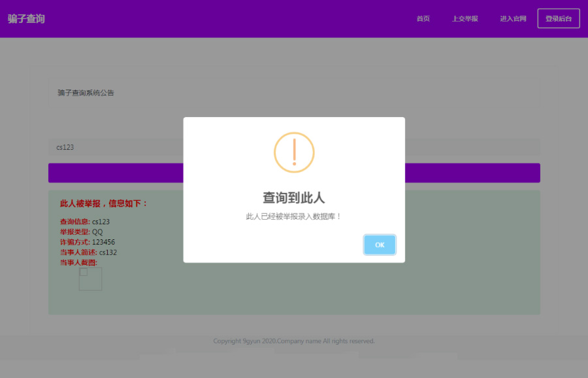
Task: Open the 首页 nav item
Action: (x=423, y=19)
